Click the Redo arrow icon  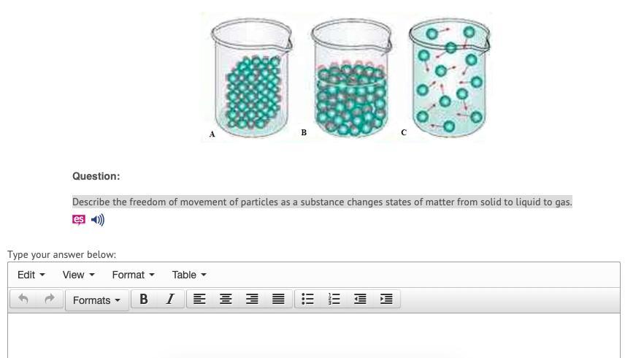point(50,300)
